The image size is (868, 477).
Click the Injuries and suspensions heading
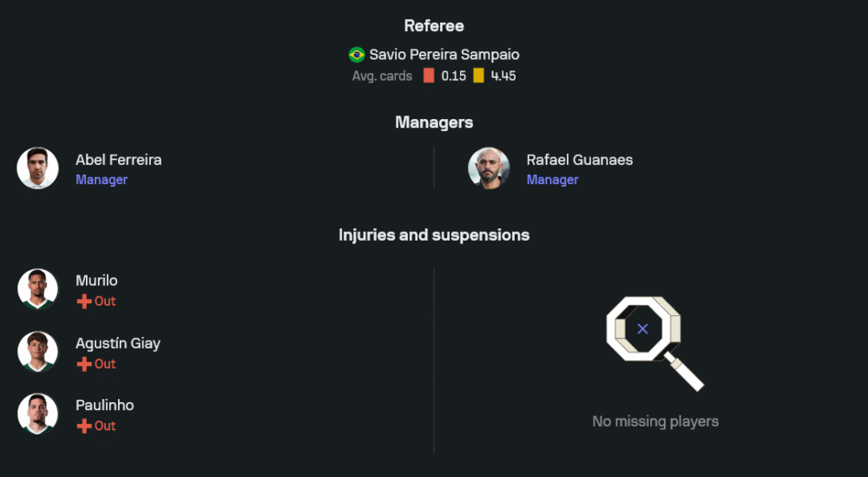click(434, 235)
